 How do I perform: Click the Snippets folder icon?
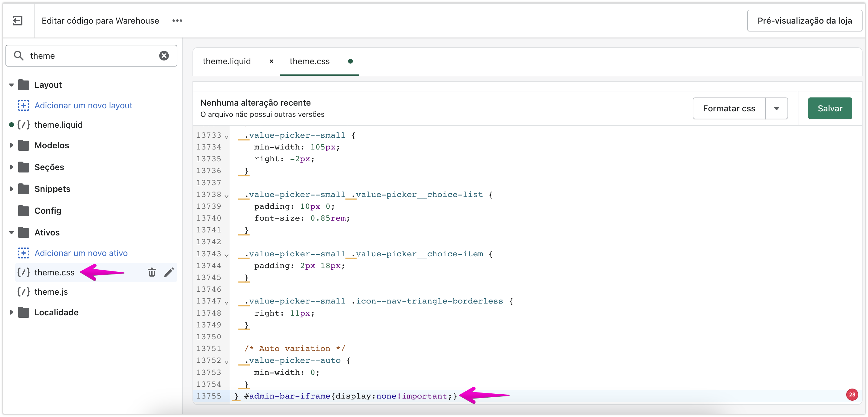(x=23, y=189)
